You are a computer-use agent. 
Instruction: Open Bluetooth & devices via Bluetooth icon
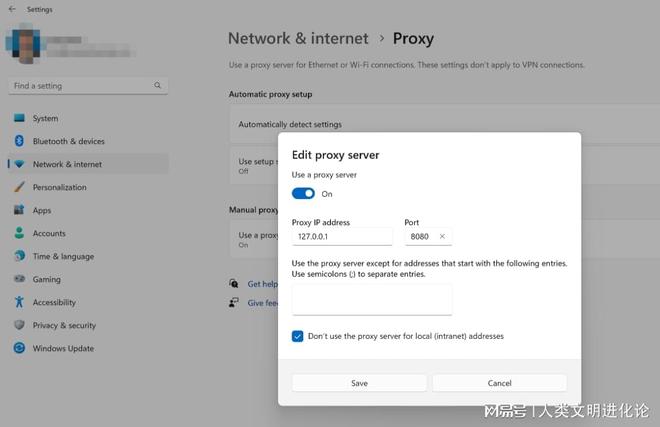[19, 141]
